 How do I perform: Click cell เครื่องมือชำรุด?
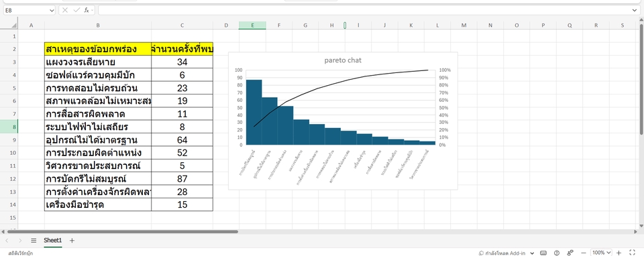(x=98, y=204)
